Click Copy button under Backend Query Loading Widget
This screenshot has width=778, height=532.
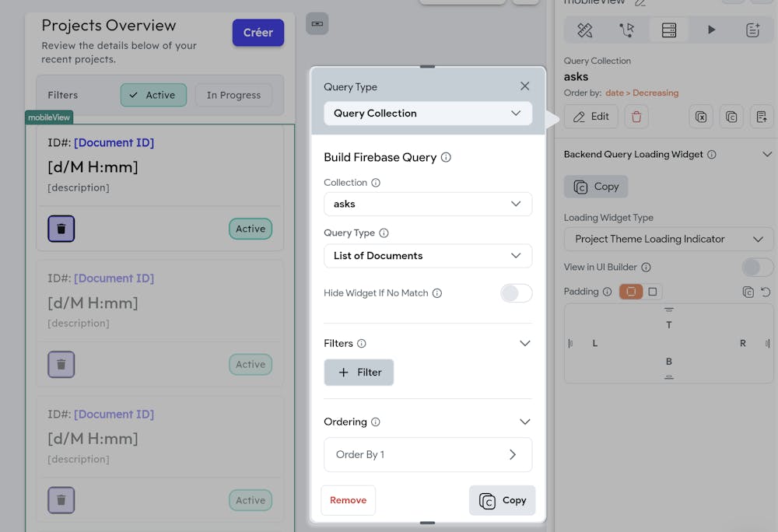(596, 187)
